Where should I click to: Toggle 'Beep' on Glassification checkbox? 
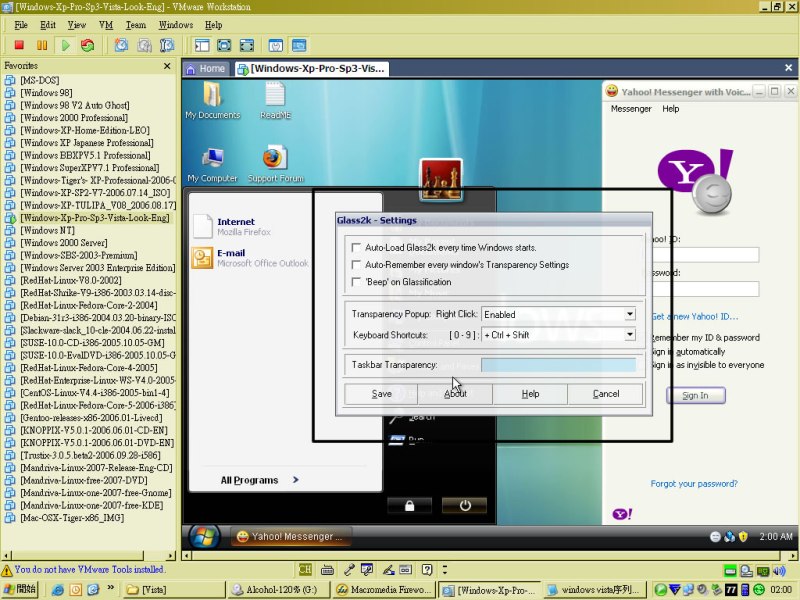(355, 282)
